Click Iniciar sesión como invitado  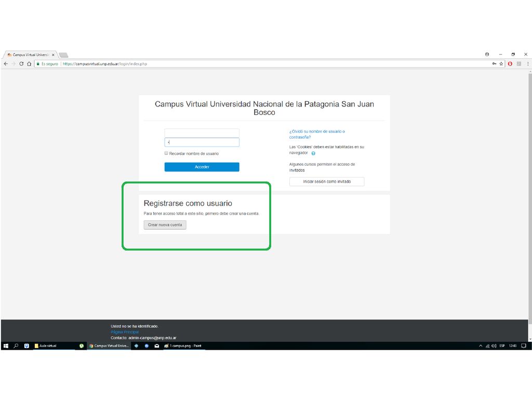[x=327, y=181]
